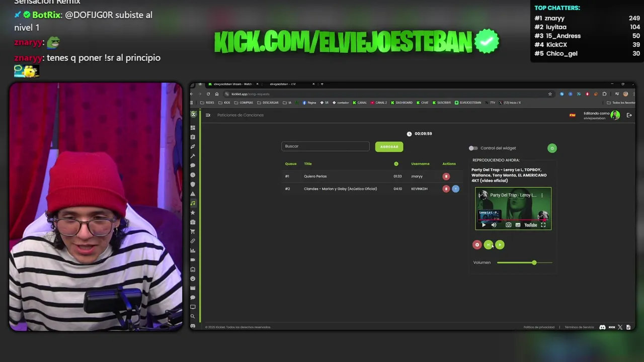Open the gift icon in sidebar

coord(193,222)
